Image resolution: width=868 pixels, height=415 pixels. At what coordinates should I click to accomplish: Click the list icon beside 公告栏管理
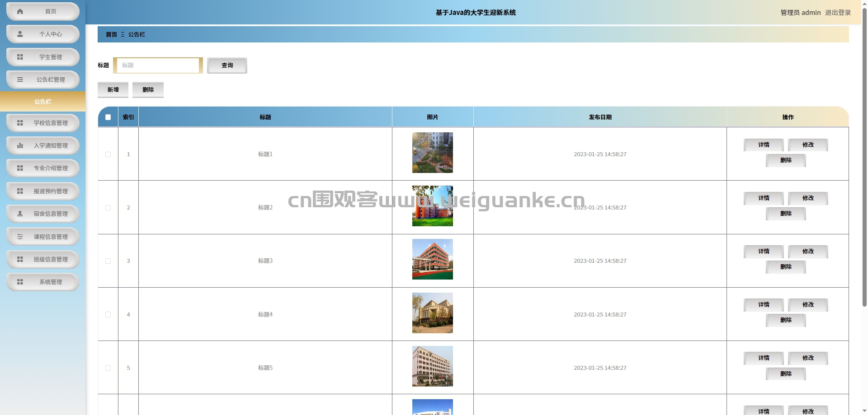(20, 79)
